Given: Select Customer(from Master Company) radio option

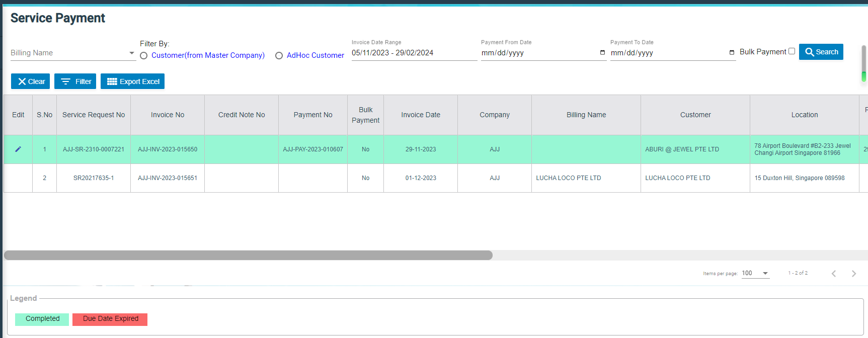Looking at the screenshot, I should [x=144, y=56].
